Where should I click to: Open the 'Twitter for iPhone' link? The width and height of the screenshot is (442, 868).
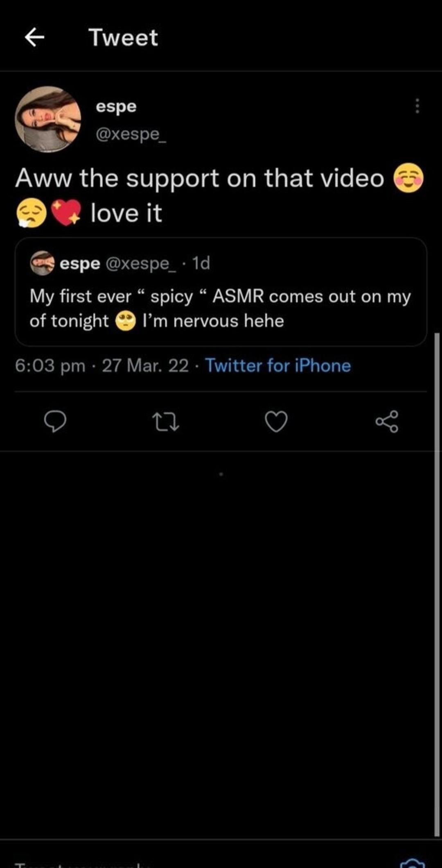(x=278, y=365)
